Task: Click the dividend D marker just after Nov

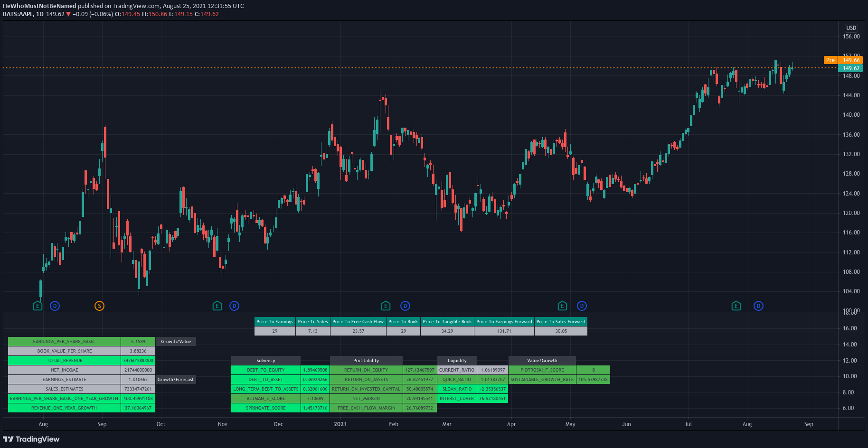Action: (234, 306)
